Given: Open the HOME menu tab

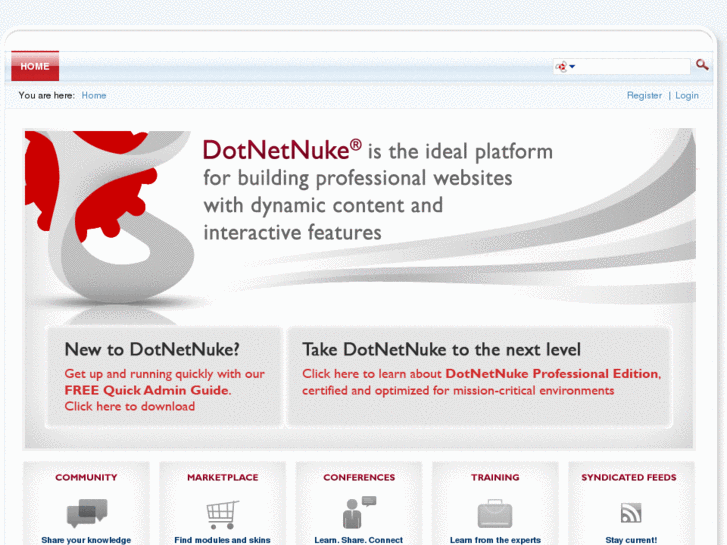Looking at the screenshot, I should [35, 66].
